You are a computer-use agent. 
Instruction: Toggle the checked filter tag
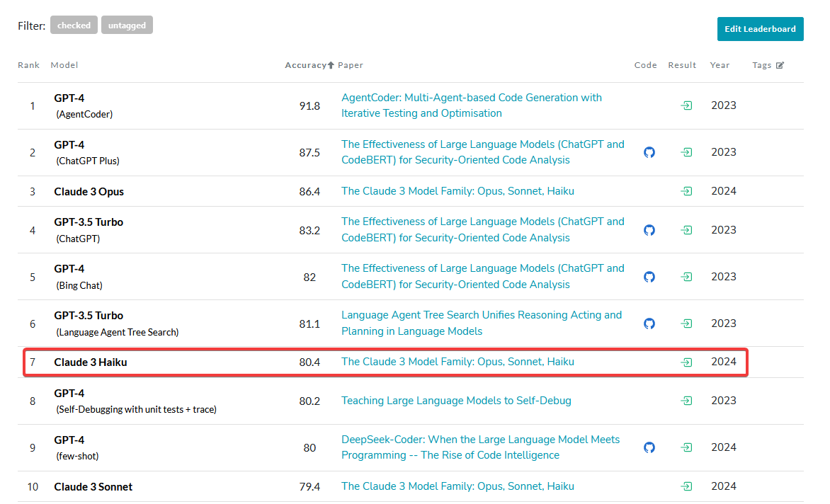click(x=74, y=25)
